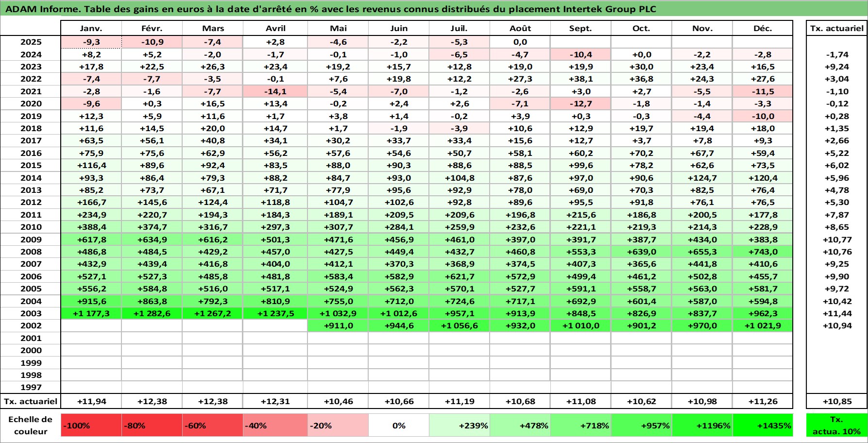Select the +718% color scale cell
Viewport: 868px width, 443px height.
(x=580, y=426)
